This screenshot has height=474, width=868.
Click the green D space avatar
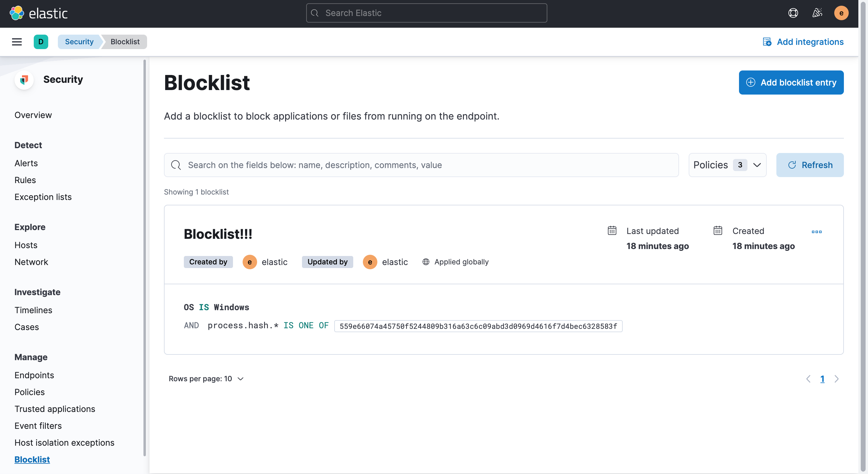41,42
